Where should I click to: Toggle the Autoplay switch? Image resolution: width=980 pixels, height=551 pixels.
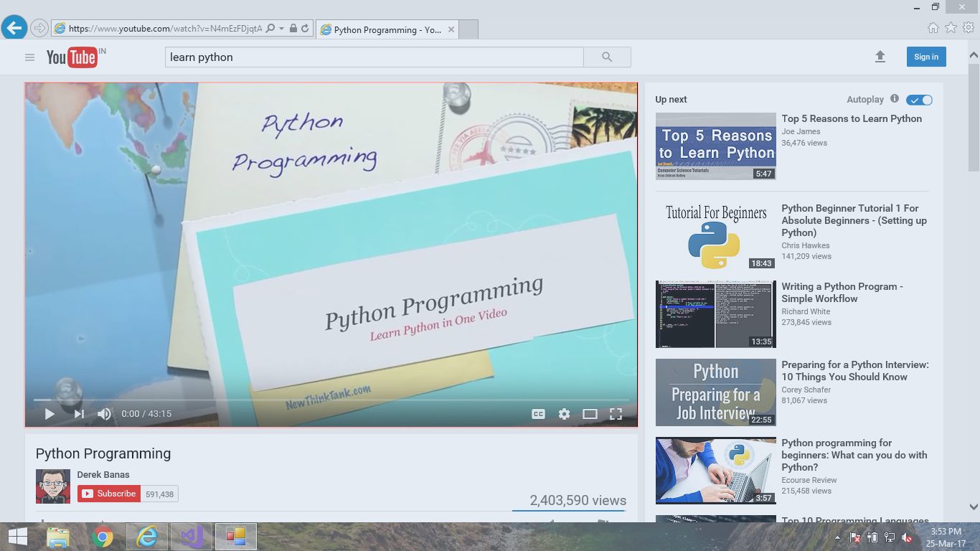pyautogui.click(x=919, y=100)
